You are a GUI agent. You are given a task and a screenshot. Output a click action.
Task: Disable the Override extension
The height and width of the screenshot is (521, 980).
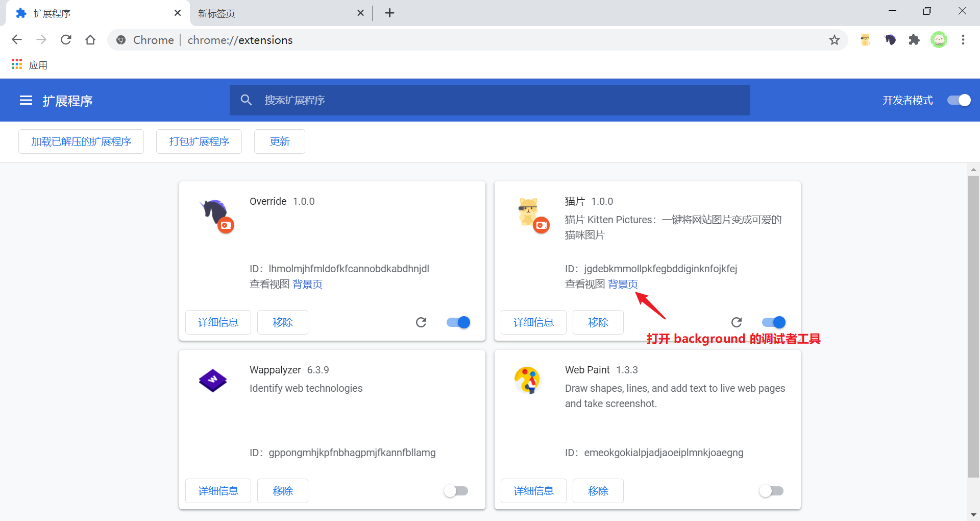[458, 322]
